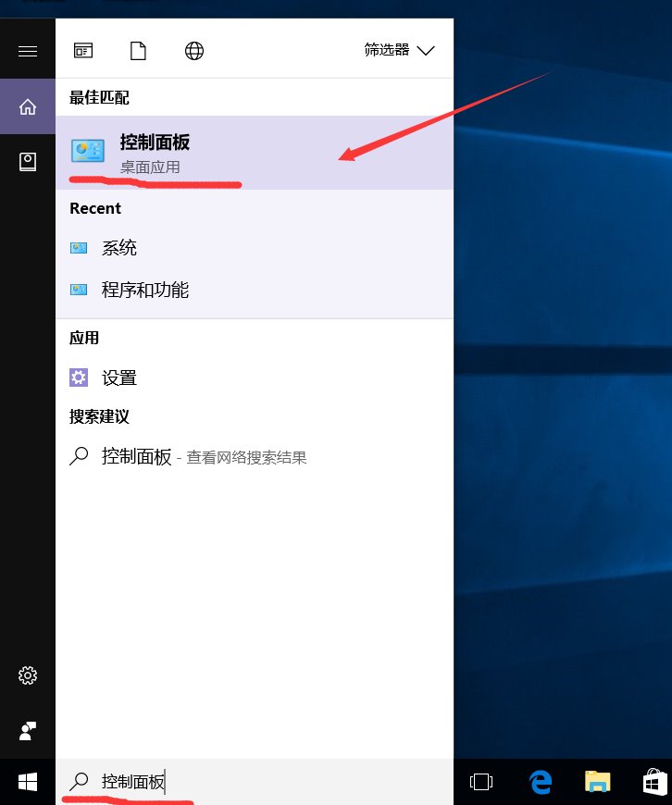Launch the 设置 app result
Viewport: 672px width, 805px height.
point(255,378)
